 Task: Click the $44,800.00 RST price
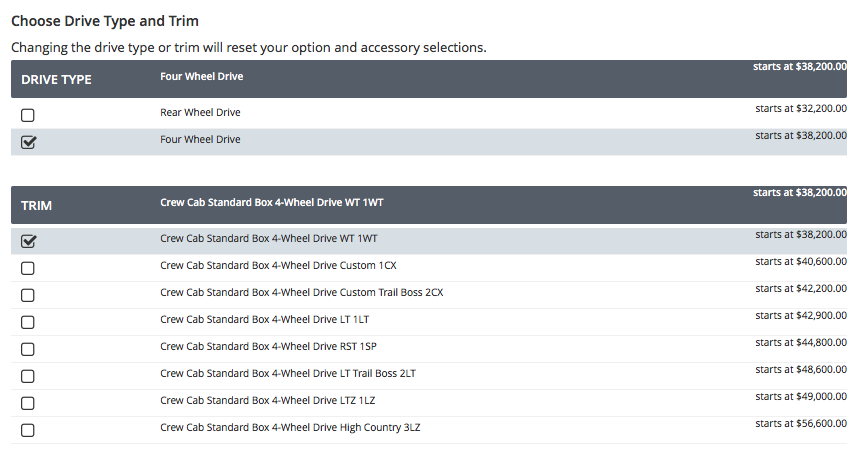(800, 342)
